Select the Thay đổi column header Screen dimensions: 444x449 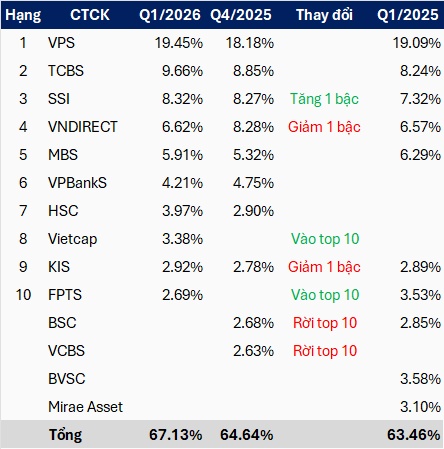pos(324,15)
